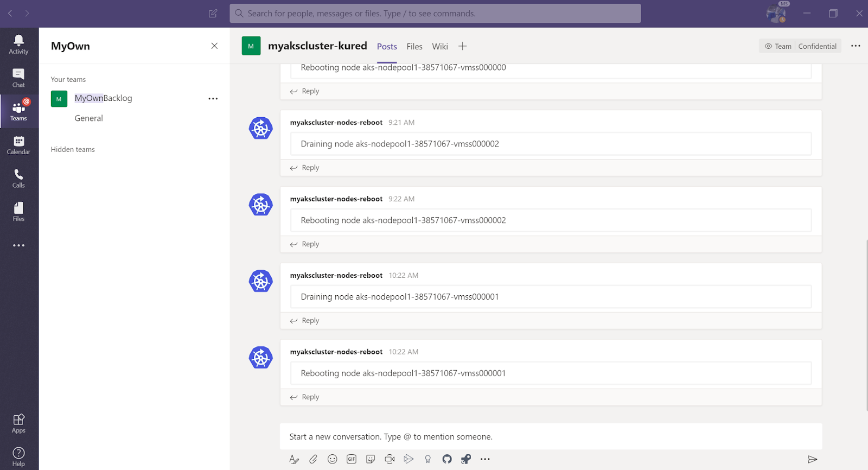
Task: Open the Stream app icon
Action: pyautogui.click(x=409, y=459)
